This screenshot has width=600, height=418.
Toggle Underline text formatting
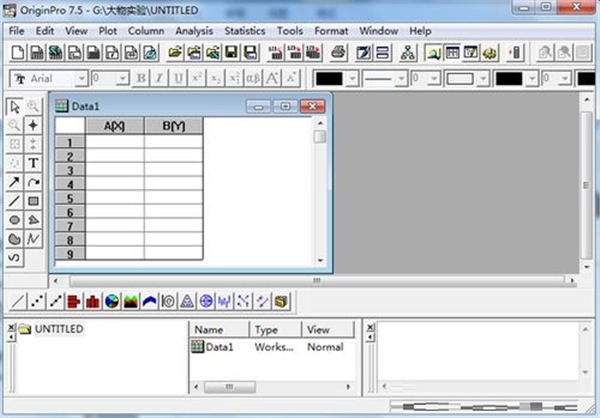pos(178,78)
